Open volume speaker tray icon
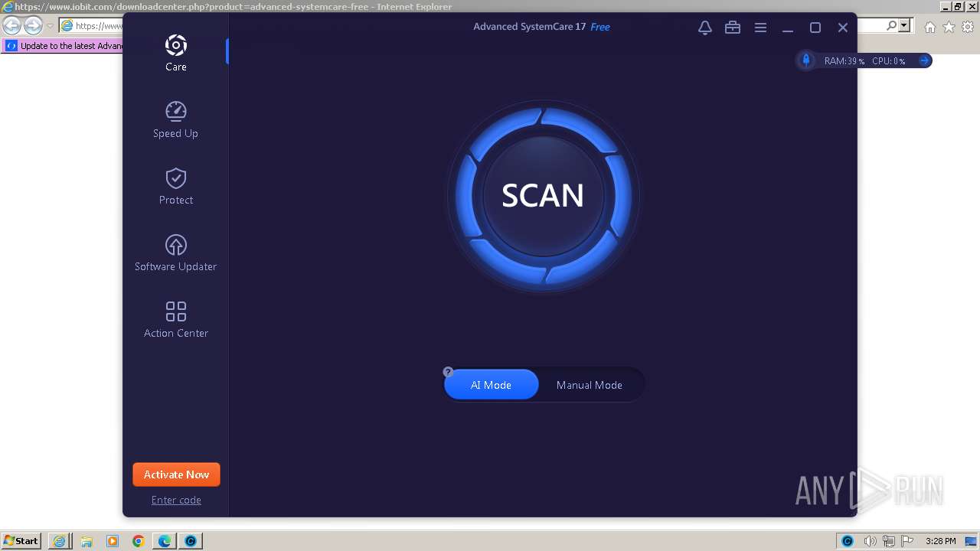 pyautogui.click(x=870, y=541)
